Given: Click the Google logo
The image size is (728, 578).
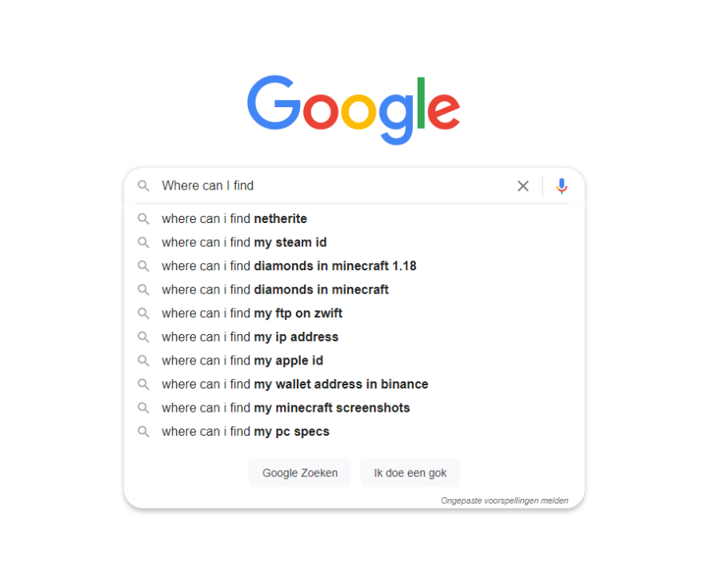Looking at the screenshot, I should 354,110.
